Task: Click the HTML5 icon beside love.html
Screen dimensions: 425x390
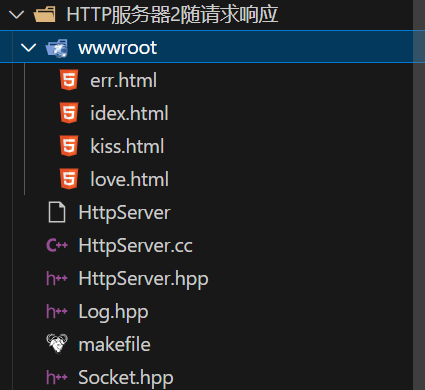Action: point(69,179)
